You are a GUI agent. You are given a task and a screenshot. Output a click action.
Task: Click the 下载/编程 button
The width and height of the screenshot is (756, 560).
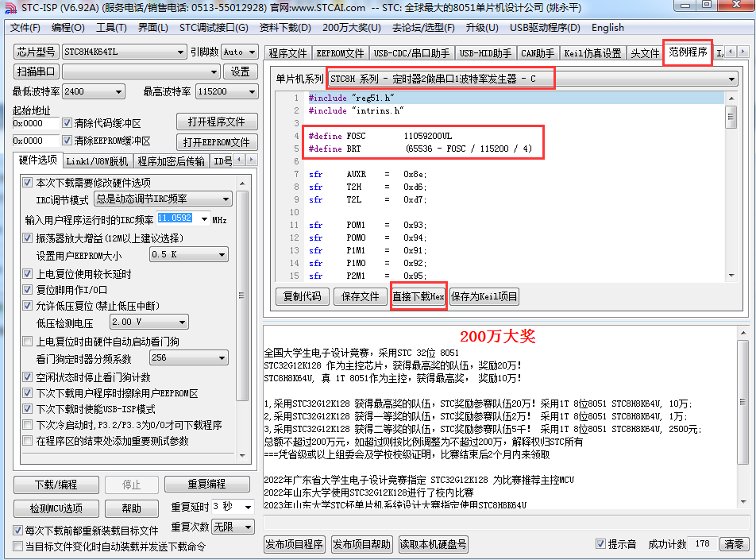point(56,485)
